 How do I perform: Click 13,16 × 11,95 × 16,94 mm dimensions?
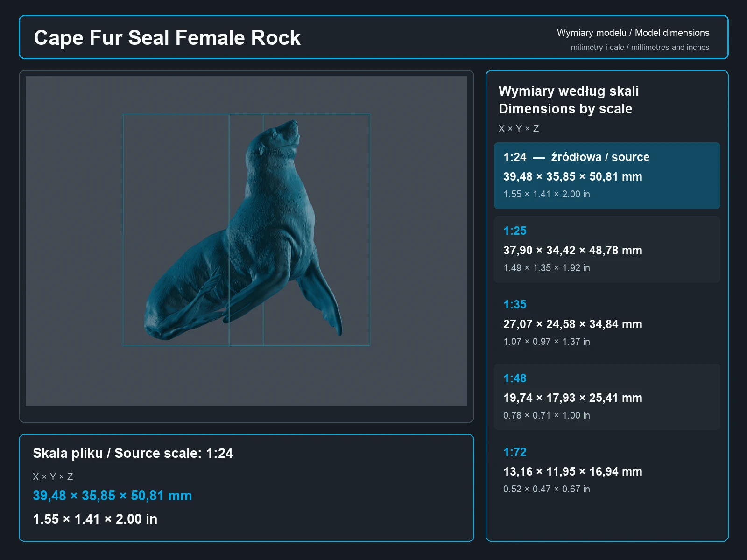[x=572, y=472]
